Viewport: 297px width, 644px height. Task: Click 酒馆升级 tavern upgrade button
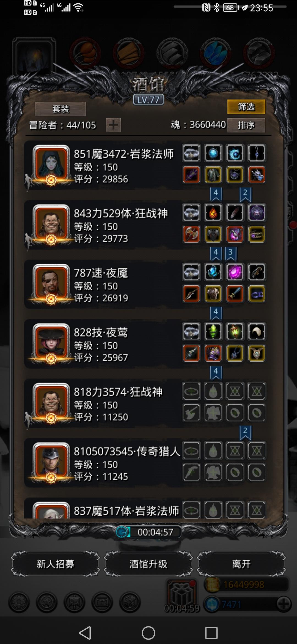pyautogui.click(x=148, y=564)
